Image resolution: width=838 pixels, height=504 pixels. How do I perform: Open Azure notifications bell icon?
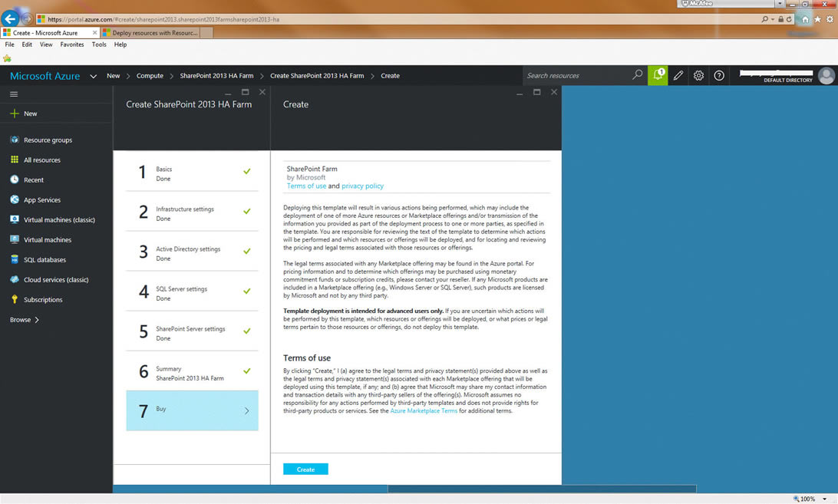(658, 75)
